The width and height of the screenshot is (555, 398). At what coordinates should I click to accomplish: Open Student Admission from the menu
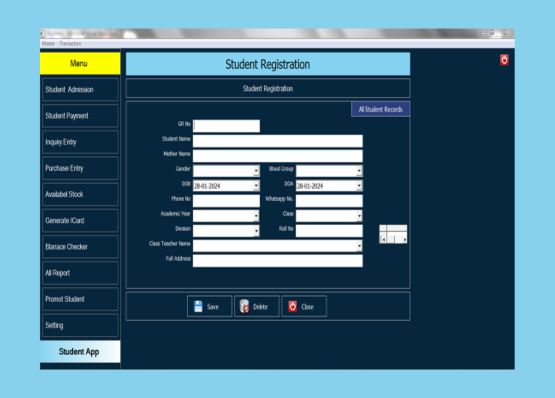tap(80, 90)
